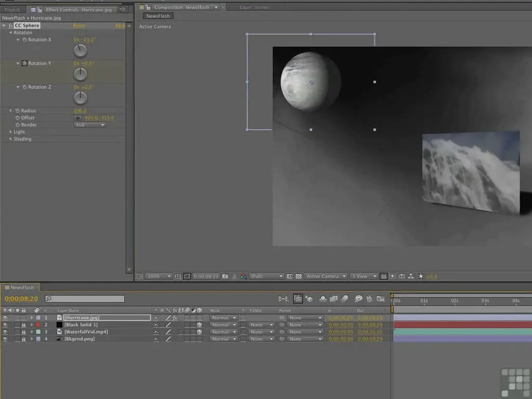Viewport: 532px width, 399px height.
Task: Unlock the Black Solid 1 layer
Action: [23, 325]
